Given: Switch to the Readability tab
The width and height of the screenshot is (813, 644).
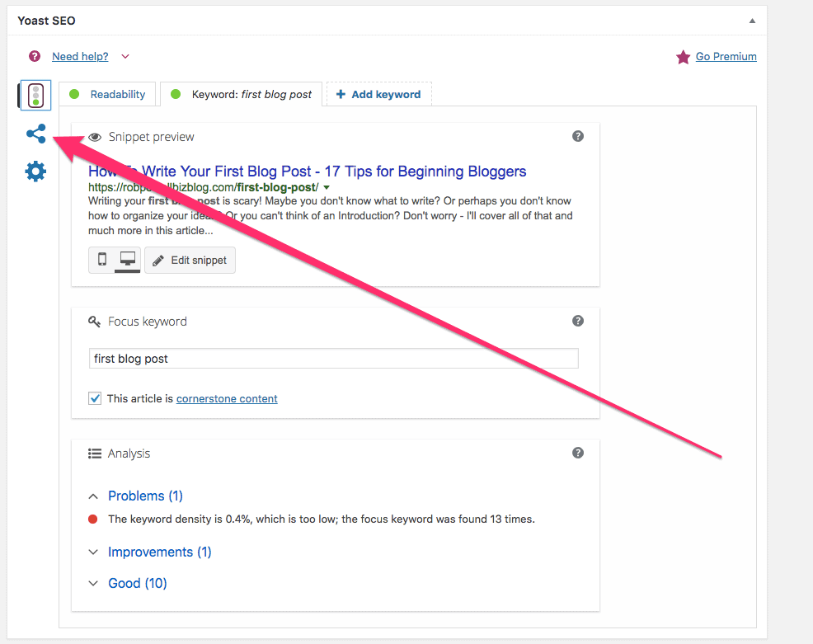Looking at the screenshot, I should tap(107, 94).
